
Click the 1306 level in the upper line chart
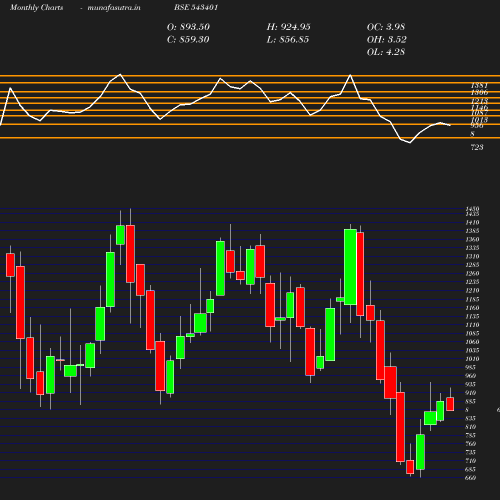(479, 92)
